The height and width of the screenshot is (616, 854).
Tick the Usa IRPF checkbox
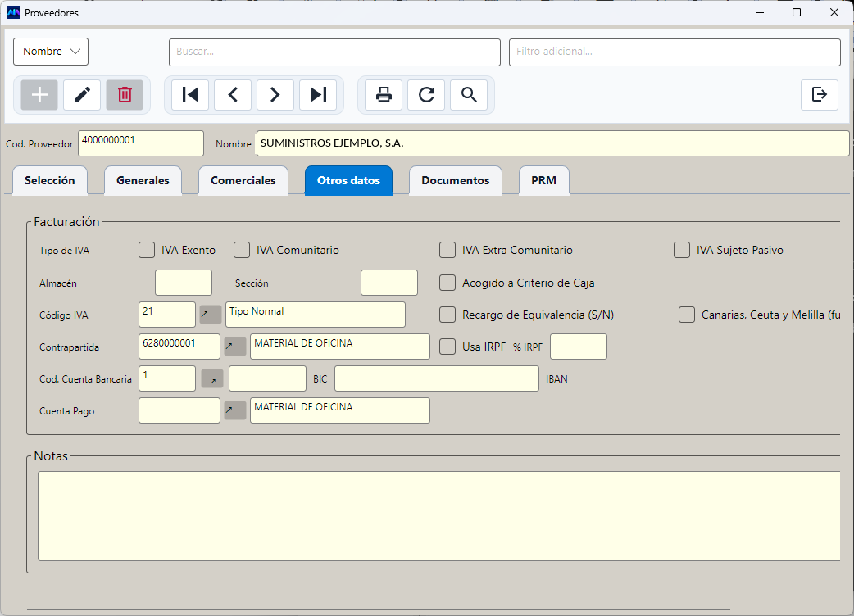click(x=447, y=346)
